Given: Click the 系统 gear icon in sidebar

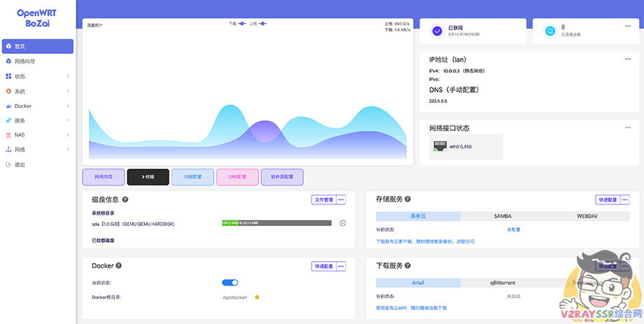Looking at the screenshot, I should pyautogui.click(x=8, y=91).
